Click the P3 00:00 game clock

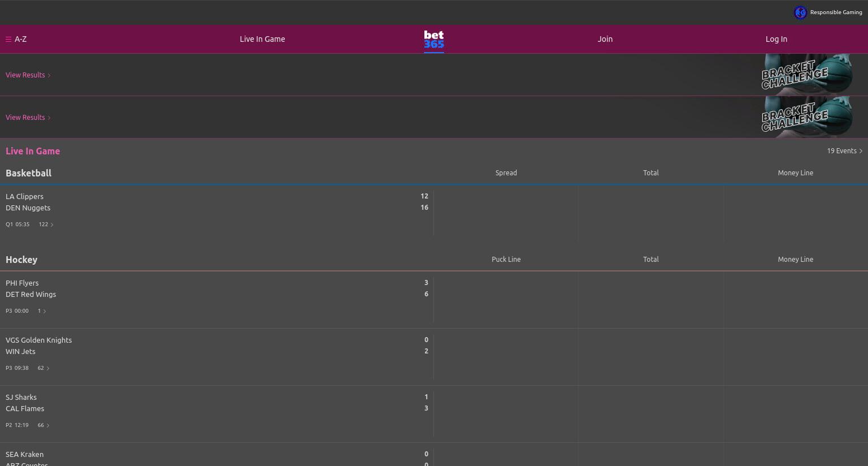tap(17, 311)
